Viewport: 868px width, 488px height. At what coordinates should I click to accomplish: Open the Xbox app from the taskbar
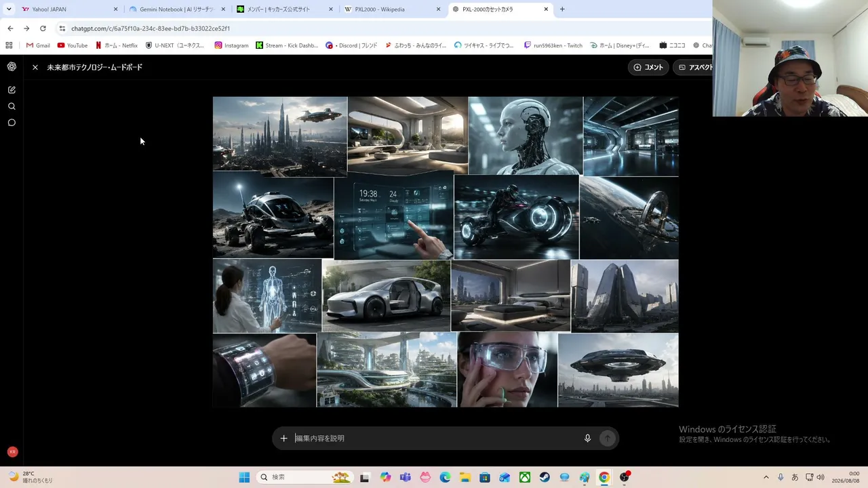pyautogui.click(x=525, y=477)
